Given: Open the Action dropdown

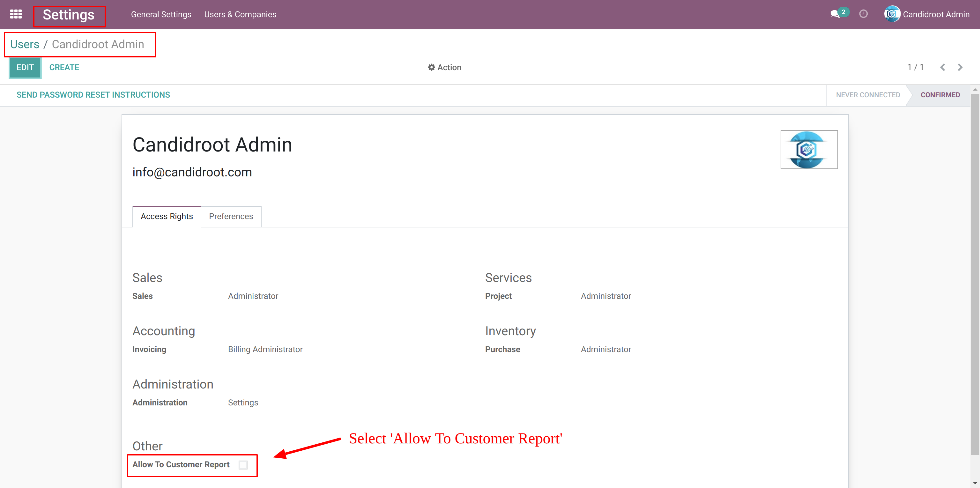Looking at the screenshot, I should tap(444, 67).
